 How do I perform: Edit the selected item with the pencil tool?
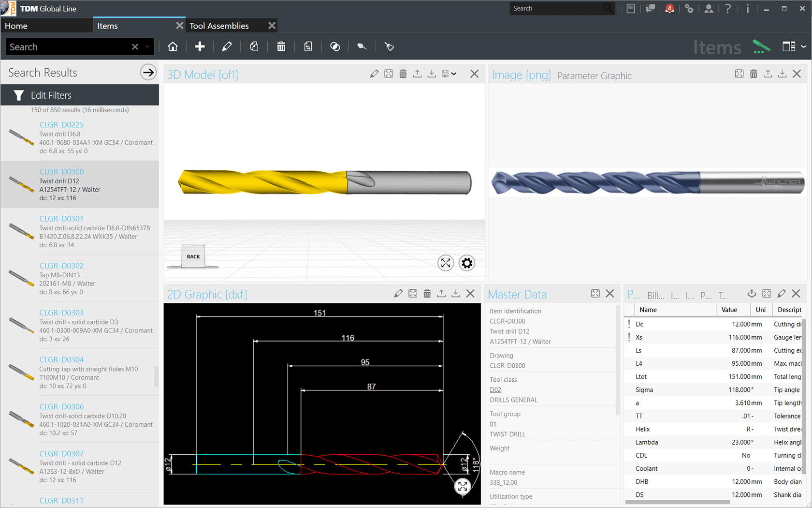pyautogui.click(x=227, y=46)
